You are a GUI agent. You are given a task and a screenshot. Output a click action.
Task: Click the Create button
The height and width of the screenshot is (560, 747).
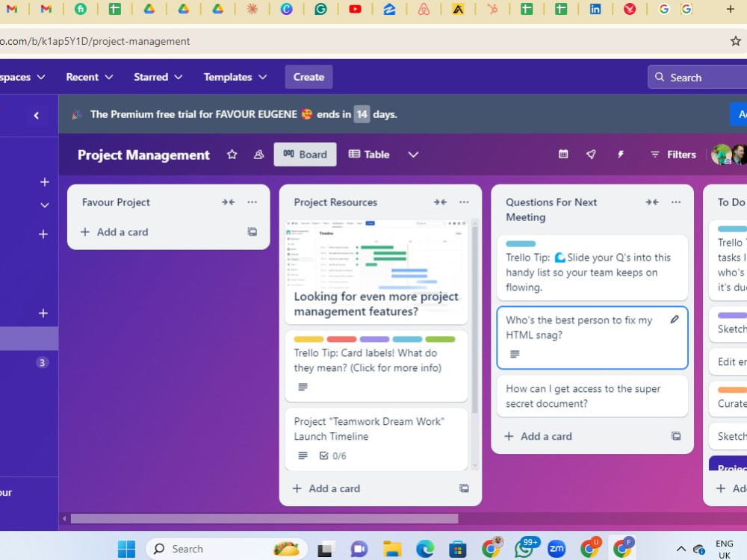[x=309, y=77]
